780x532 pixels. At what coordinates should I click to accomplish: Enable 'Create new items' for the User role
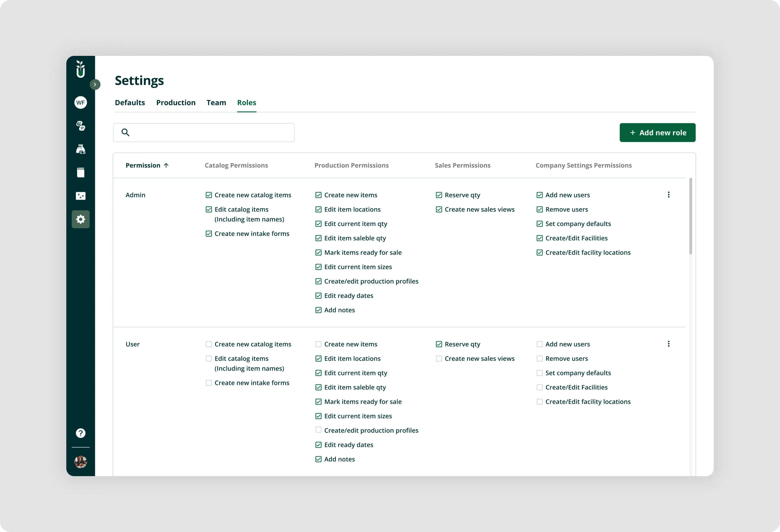pyautogui.click(x=318, y=344)
